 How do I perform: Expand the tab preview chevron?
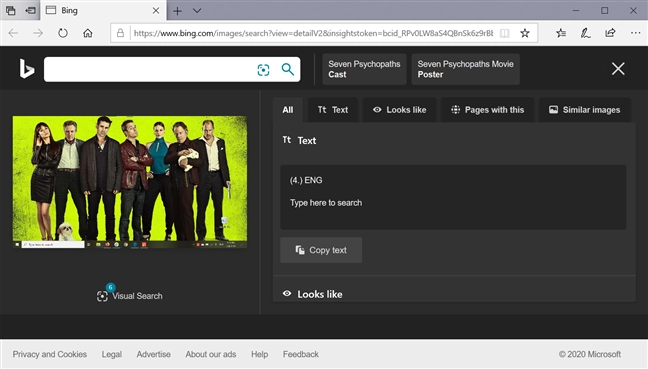[x=197, y=11]
